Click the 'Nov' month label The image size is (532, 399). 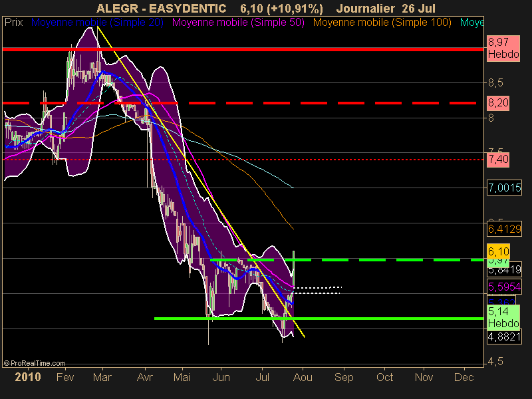pyautogui.click(x=424, y=377)
